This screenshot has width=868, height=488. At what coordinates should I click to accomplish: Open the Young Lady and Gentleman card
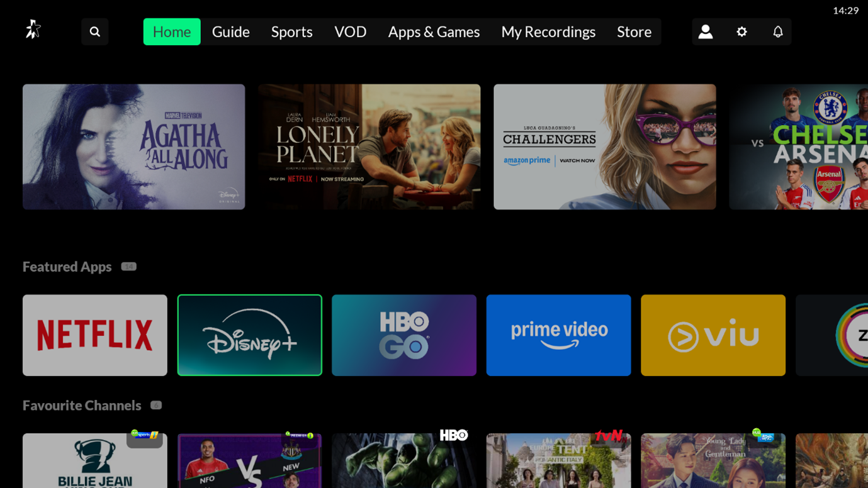713,460
